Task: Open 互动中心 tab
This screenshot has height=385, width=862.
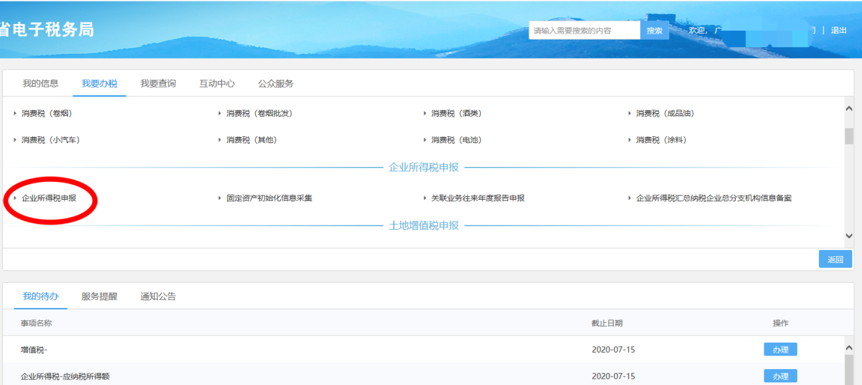Action: [x=217, y=84]
